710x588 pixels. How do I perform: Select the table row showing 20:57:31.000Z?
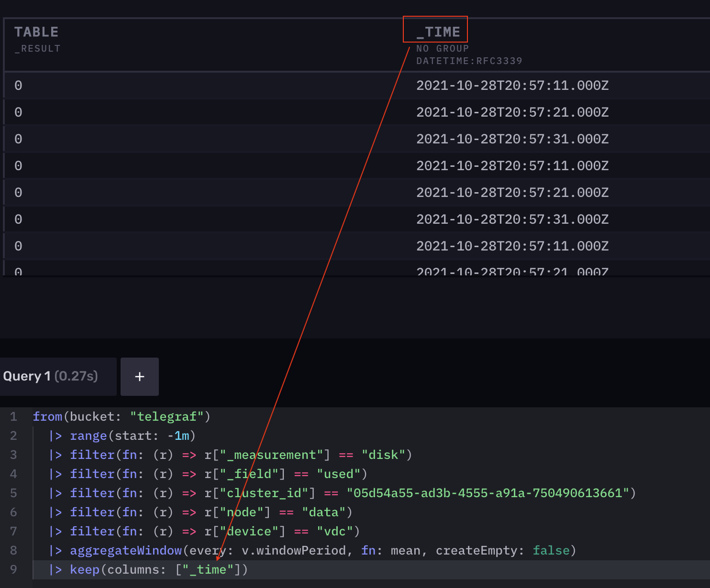coord(512,139)
